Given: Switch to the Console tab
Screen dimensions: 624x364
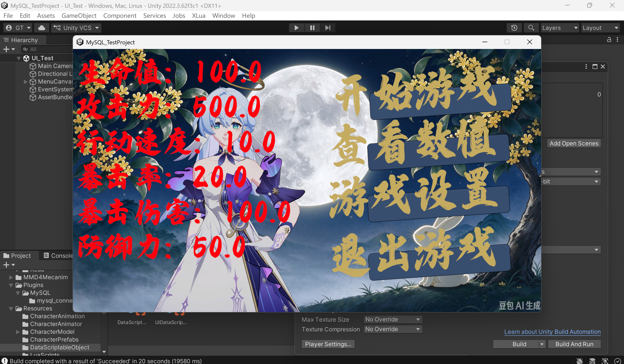Looking at the screenshot, I should point(58,256).
